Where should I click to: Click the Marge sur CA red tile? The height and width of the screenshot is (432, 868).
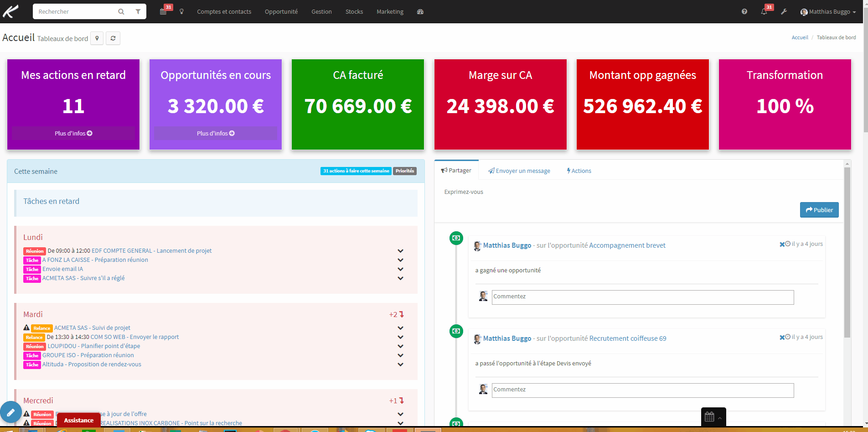pyautogui.click(x=501, y=104)
